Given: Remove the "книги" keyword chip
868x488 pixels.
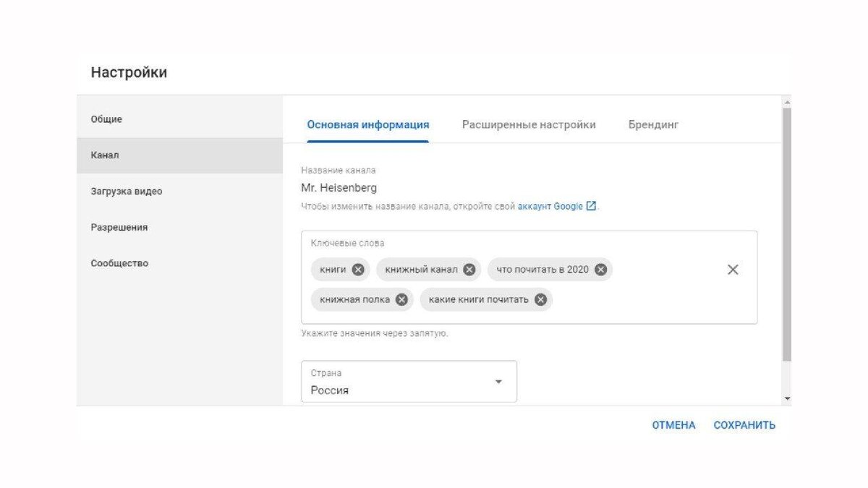Looking at the screenshot, I should point(358,270).
